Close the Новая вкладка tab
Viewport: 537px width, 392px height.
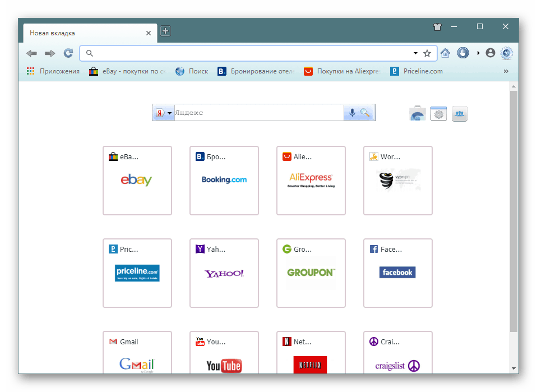149,33
